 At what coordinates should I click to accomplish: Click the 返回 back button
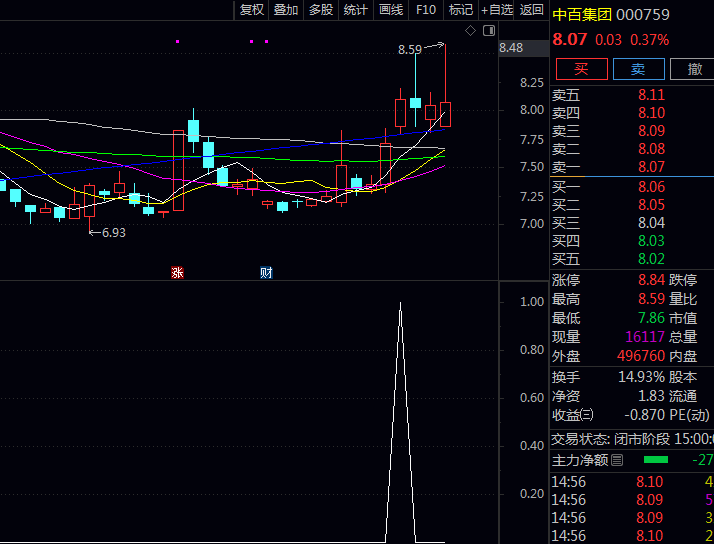point(531,10)
